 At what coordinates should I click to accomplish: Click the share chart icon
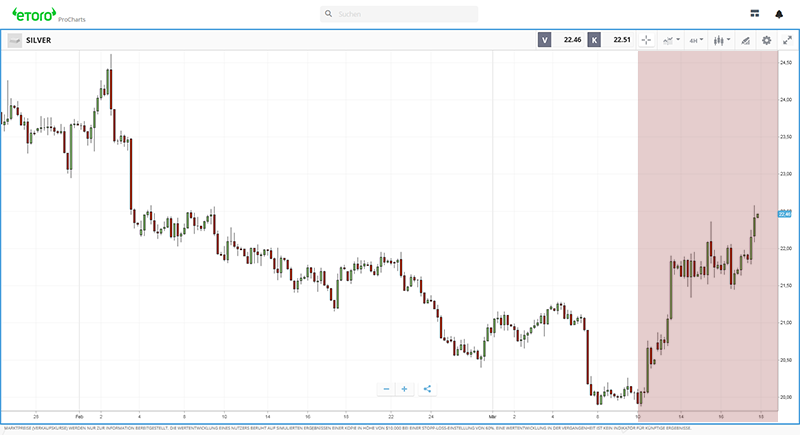click(x=427, y=389)
